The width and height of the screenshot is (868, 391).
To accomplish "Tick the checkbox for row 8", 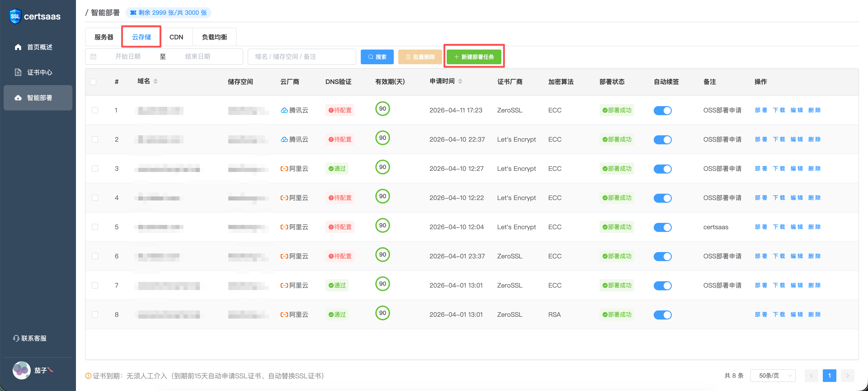I will pos(95,315).
